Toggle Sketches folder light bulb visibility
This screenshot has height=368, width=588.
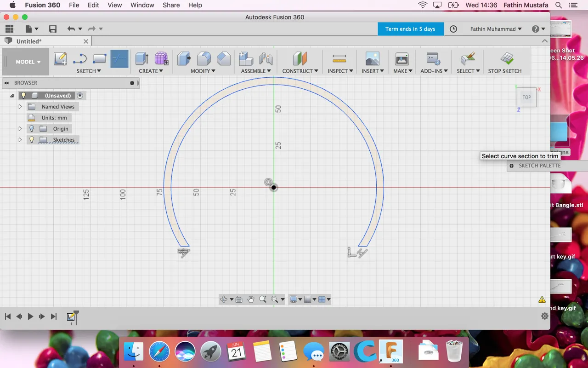coord(32,140)
